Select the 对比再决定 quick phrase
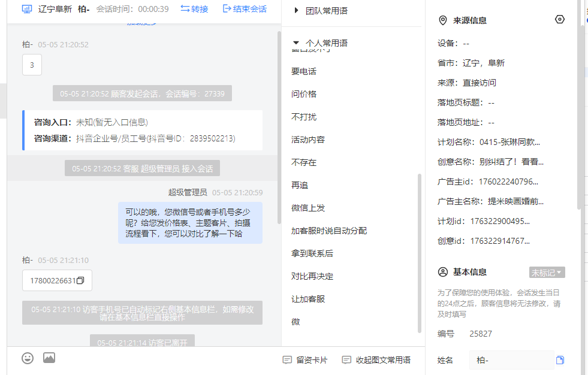Image resolution: width=588 pixels, height=375 pixels. pos(312,277)
